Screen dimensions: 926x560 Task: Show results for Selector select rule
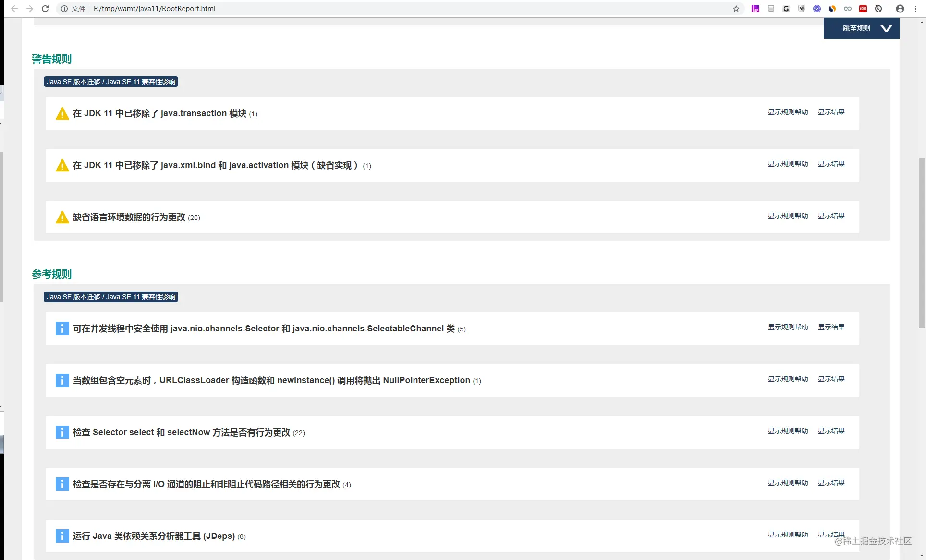click(831, 431)
